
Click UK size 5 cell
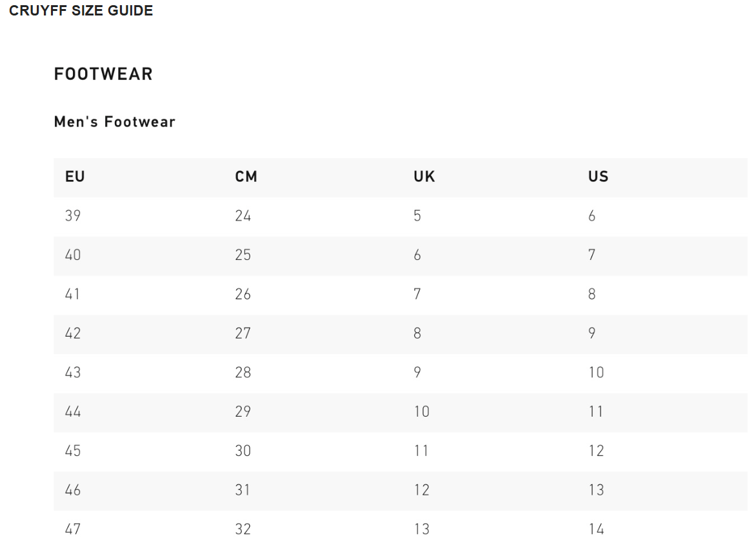click(x=417, y=216)
